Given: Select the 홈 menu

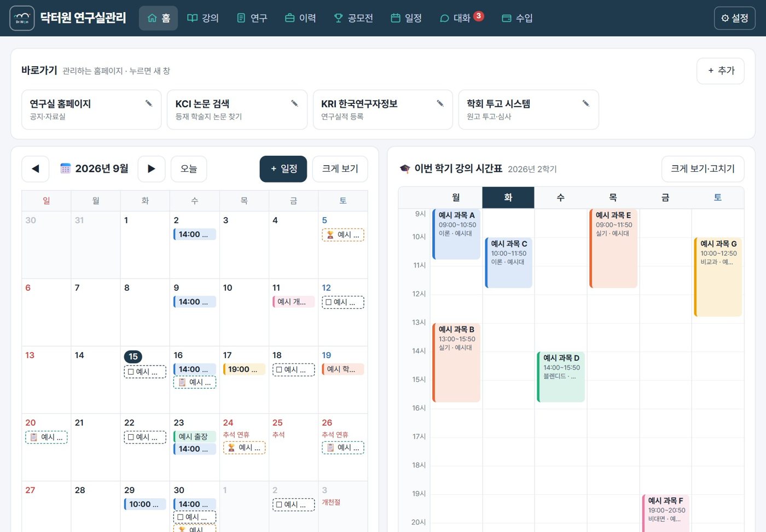Looking at the screenshot, I should coord(159,18).
